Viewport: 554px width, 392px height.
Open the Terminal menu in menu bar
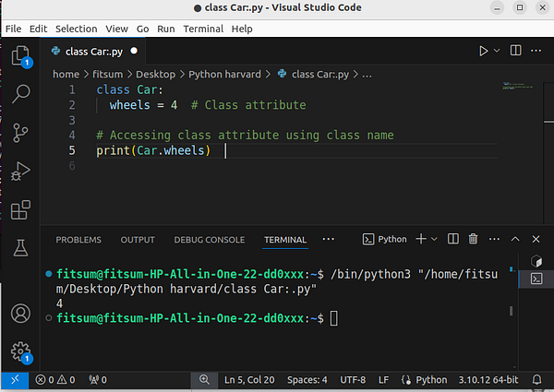coord(203,29)
